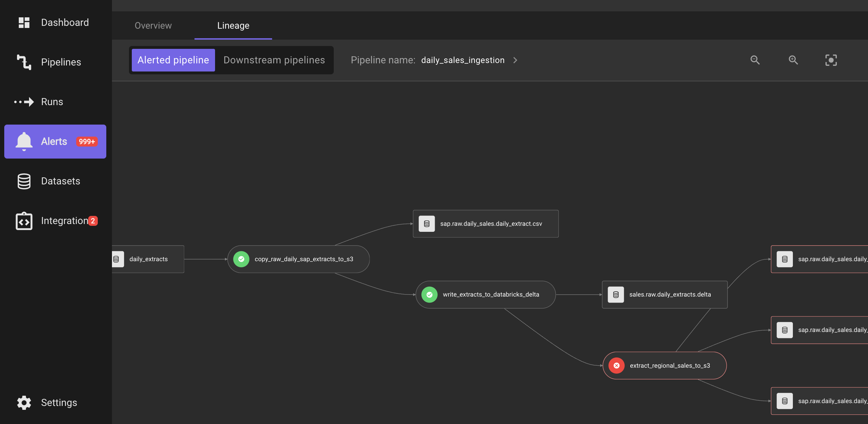Open Settings gear in sidebar
Viewport: 868px width, 424px height.
tap(24, 402)
